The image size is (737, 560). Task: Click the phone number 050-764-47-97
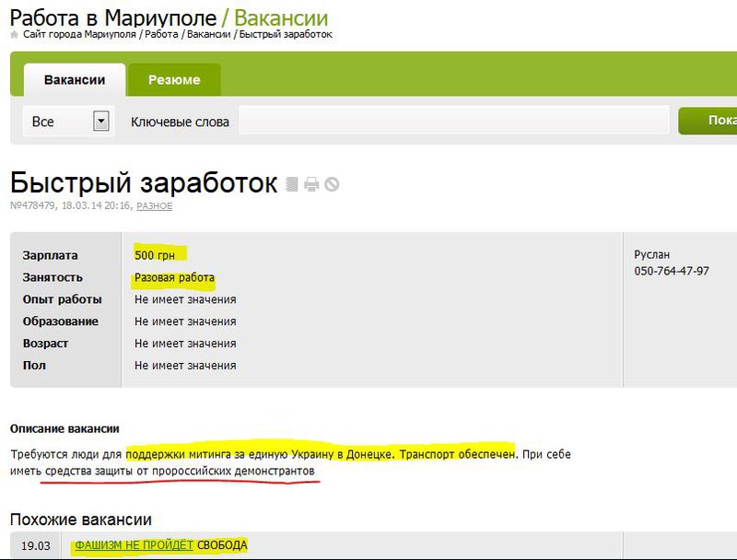(672, 271)
